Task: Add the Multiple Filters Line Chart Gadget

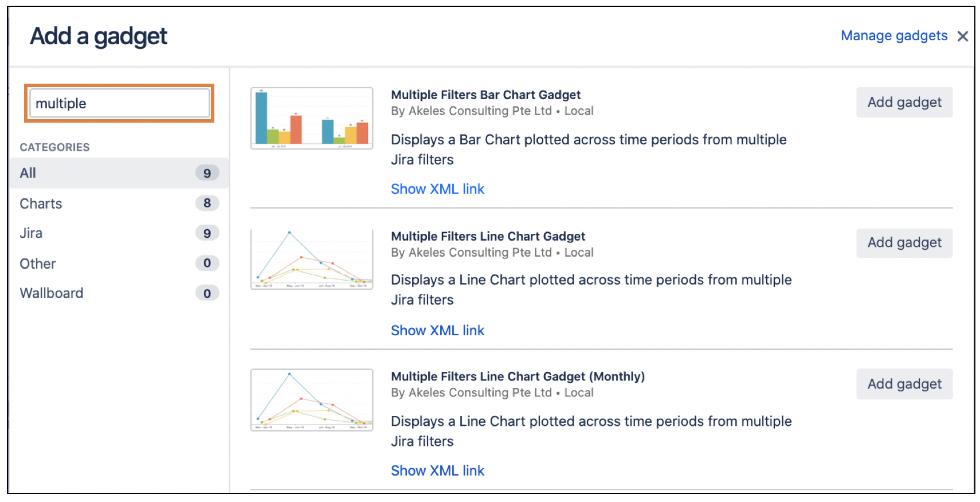Action: coord(904,242)
